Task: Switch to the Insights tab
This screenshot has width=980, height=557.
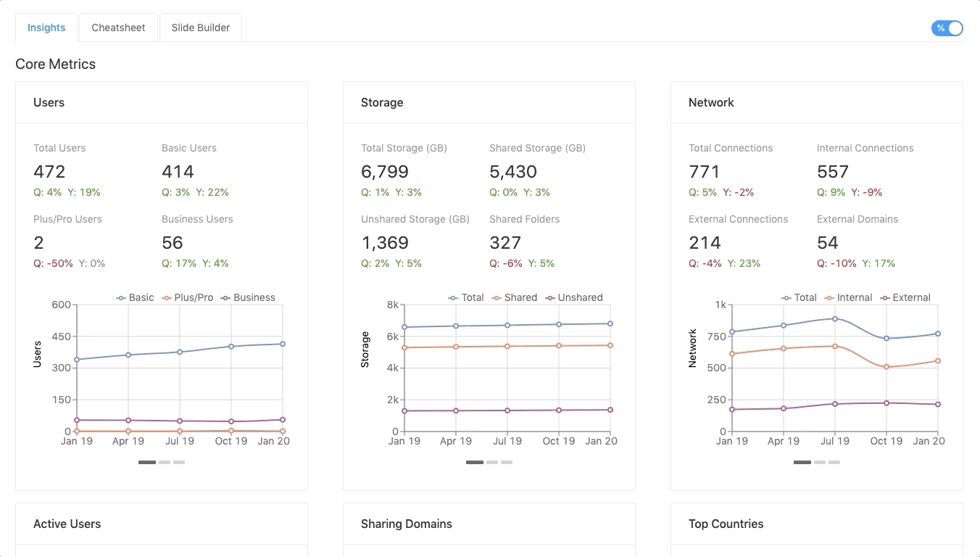Action: [x=46, y=28]
